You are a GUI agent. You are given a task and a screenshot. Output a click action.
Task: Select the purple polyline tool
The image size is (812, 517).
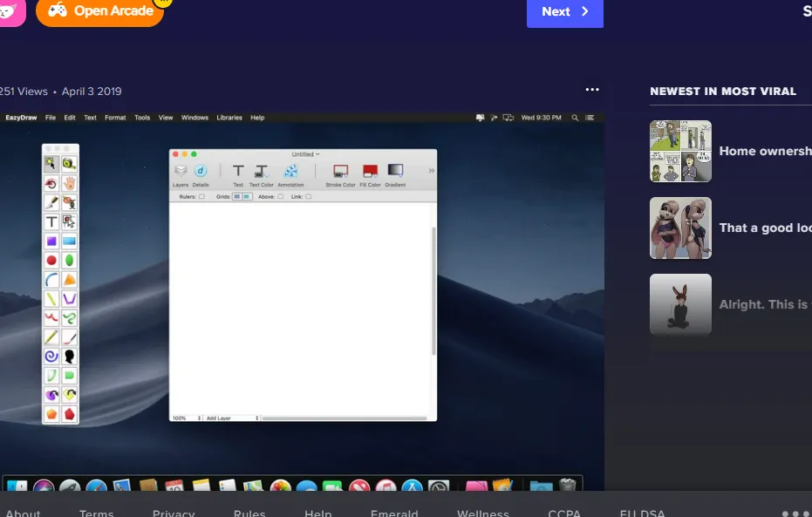pyautogui.click(x=70, y=299)
